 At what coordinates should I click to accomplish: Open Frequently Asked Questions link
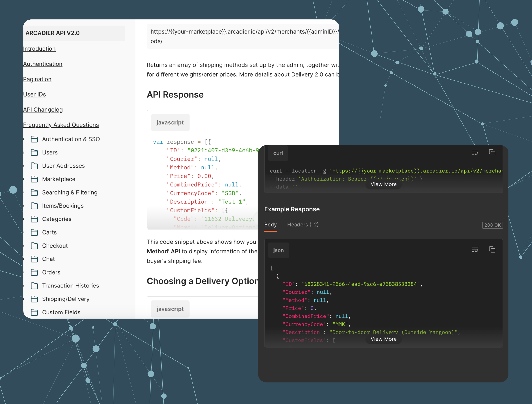coord(61,125)
